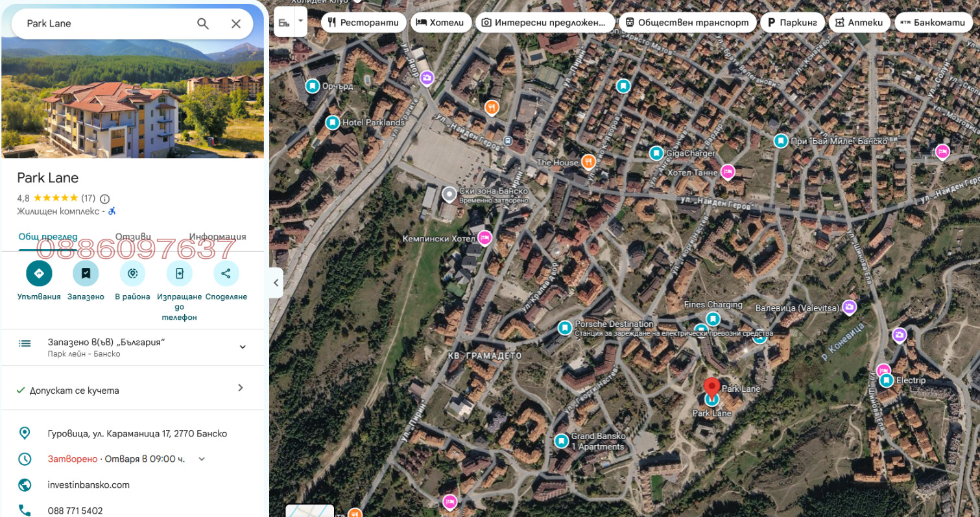Click the search magnifier icon

click(203, 24)
